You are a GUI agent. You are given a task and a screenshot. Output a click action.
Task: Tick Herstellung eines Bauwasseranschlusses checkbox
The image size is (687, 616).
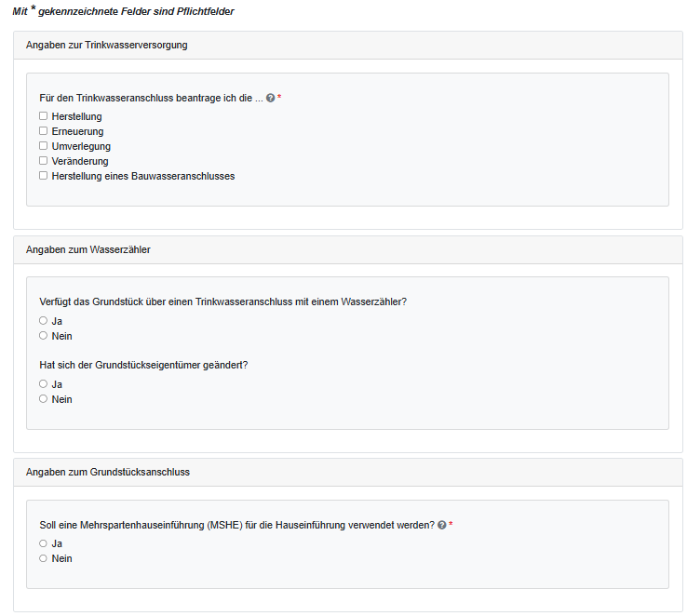point(43,176)
